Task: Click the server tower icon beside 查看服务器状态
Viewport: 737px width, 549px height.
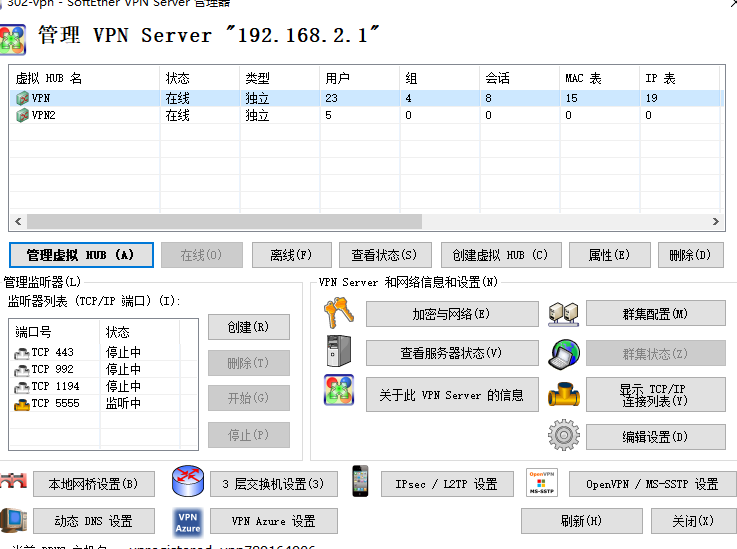Action: pyautogui.click(x=338, y=351)
